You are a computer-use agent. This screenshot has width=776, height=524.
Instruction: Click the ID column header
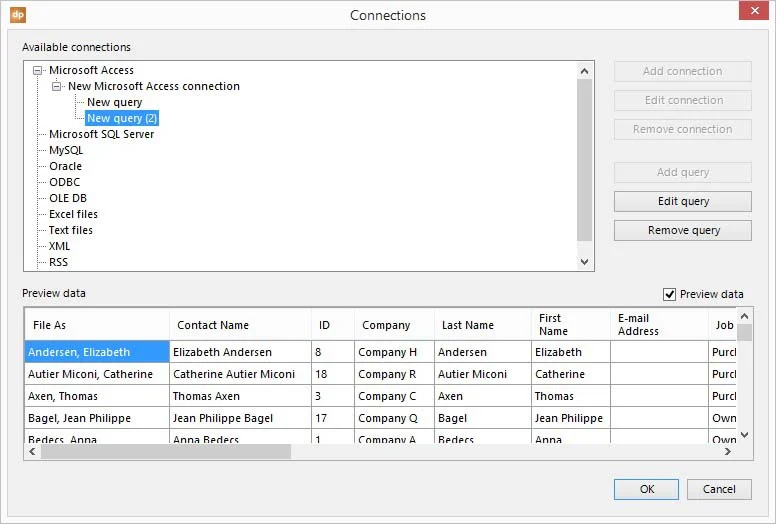pos(333,325)
